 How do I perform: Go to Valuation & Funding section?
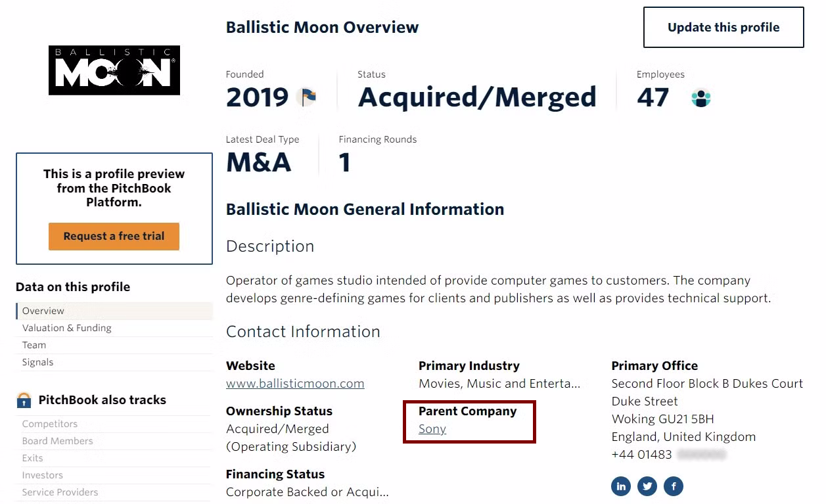67,328
